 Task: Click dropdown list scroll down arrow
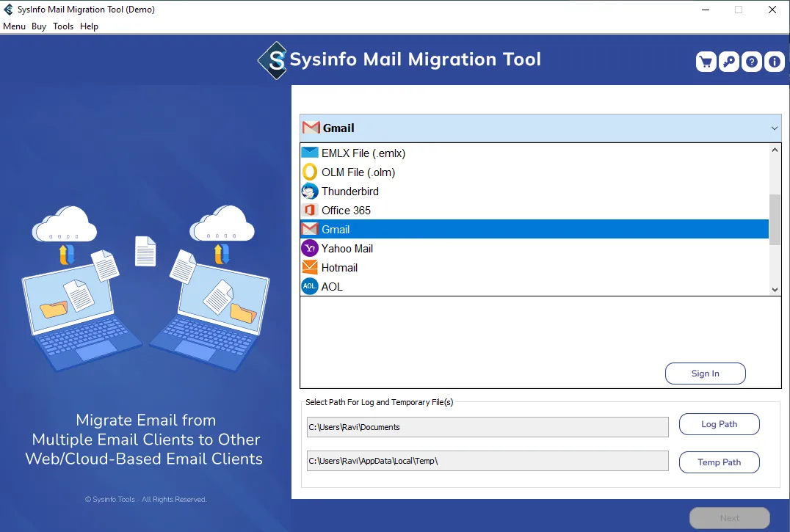775,289
